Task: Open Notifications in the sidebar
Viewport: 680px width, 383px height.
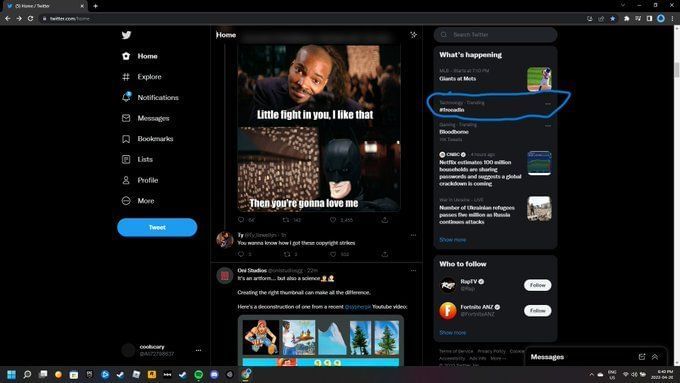Action: (150, 98)
